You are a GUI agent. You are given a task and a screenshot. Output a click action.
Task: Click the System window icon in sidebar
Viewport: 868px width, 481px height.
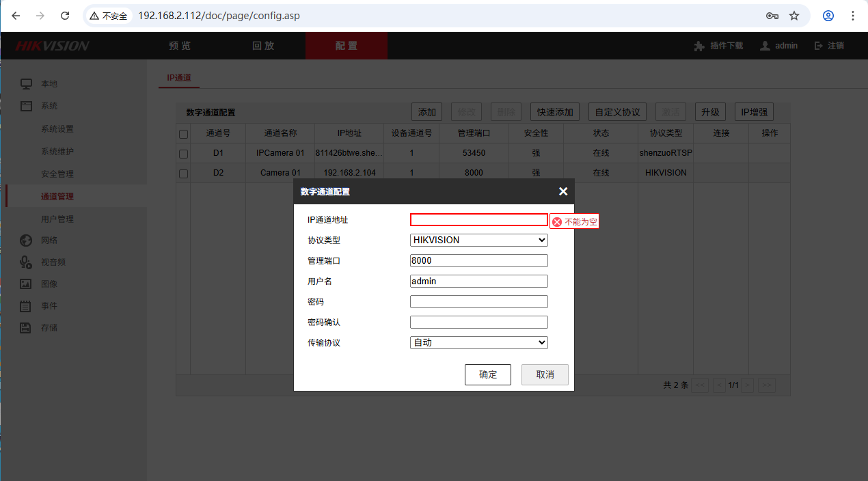point(26,106)
